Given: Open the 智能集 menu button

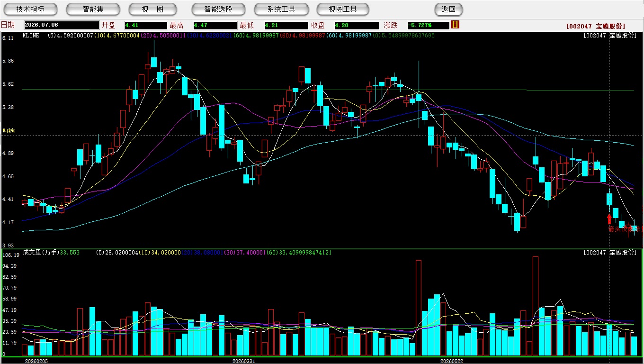Looking at the screenshot, I should (x=93, y=9).
